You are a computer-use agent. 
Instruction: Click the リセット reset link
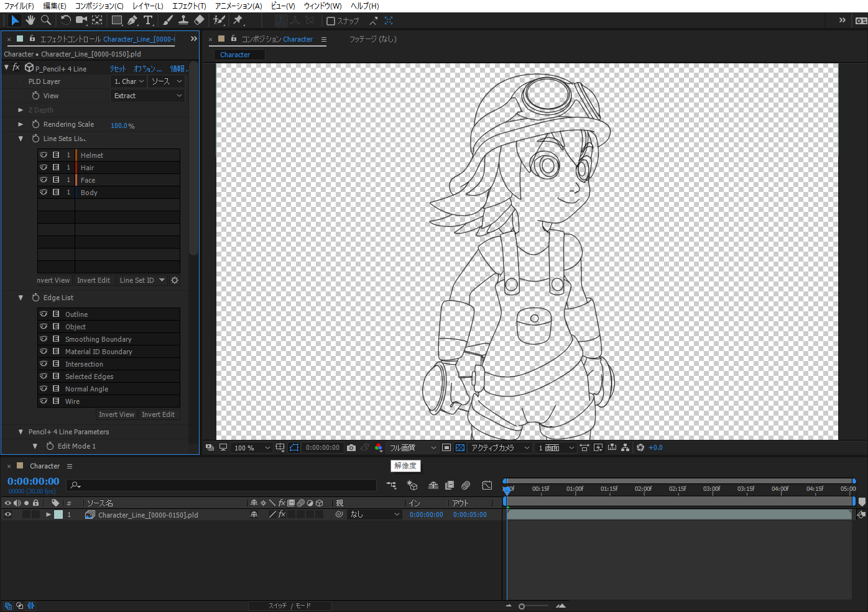118,68
